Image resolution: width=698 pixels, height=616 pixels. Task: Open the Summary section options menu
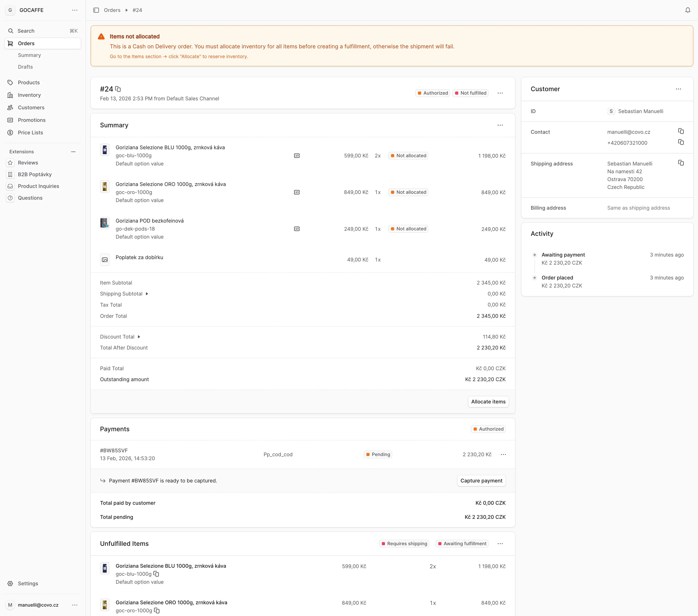[500, 125]
